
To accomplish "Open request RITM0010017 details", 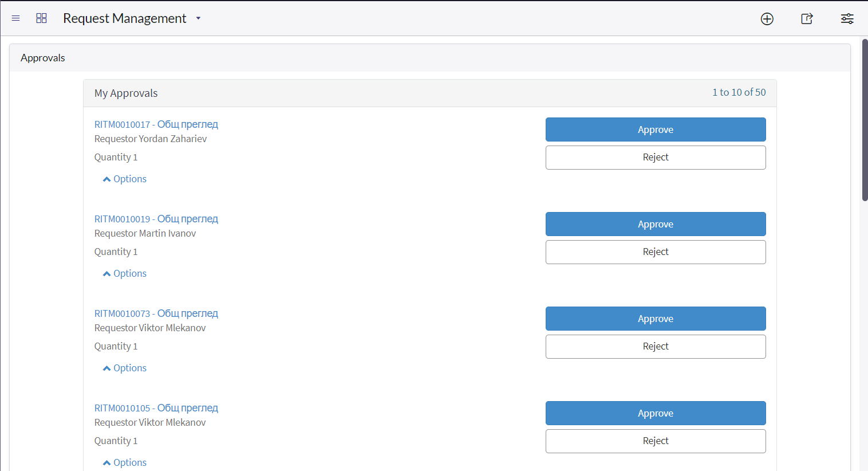I will (x=156, y=124).
